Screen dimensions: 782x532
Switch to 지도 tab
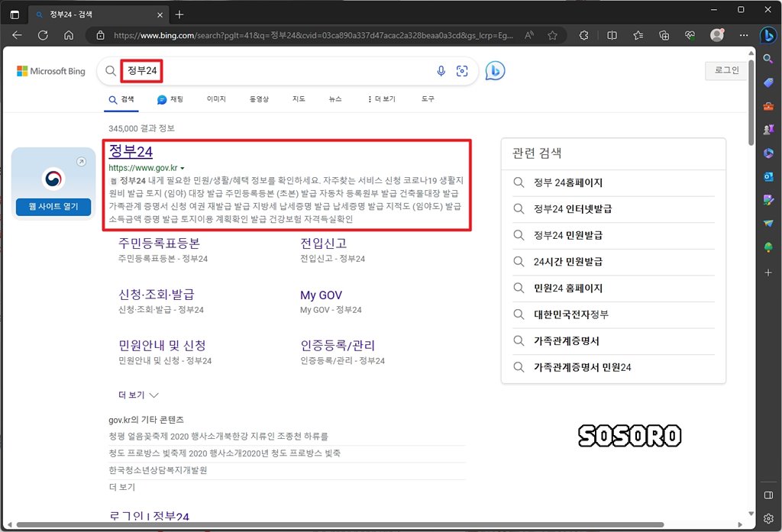point(299,99)
